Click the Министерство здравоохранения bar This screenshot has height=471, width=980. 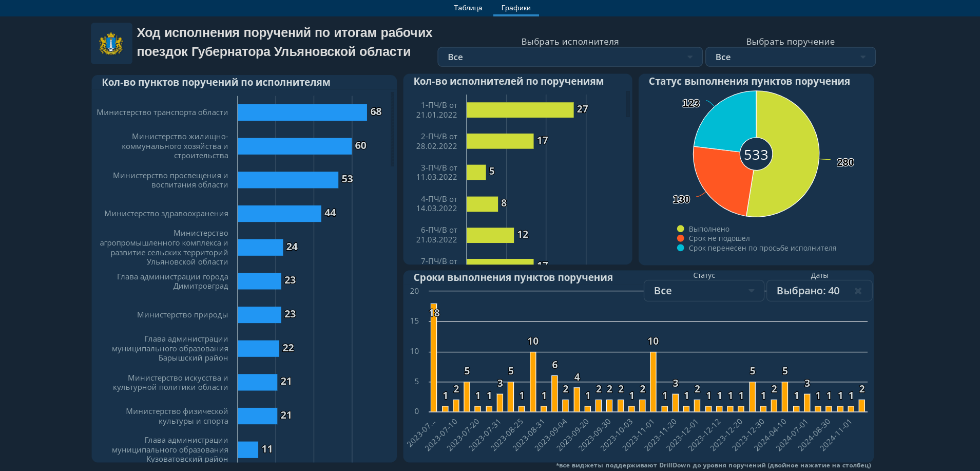click(x=279, y=214)
